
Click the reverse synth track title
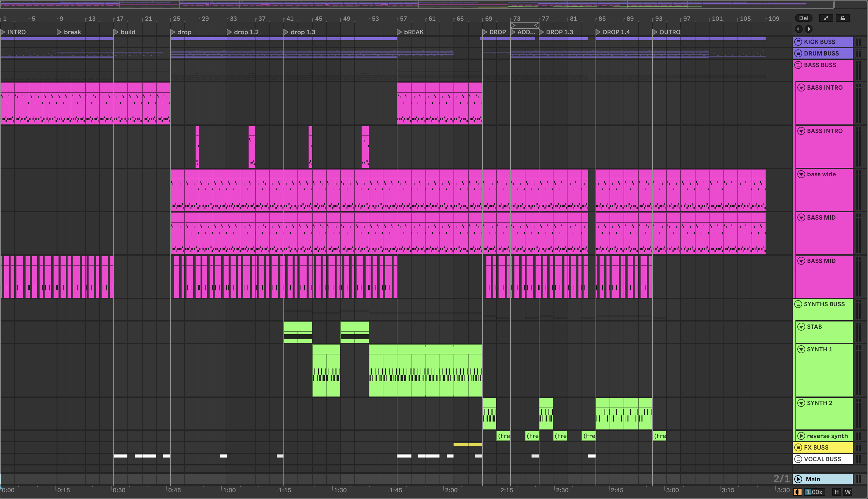pyautogui.click(x=827, y=436)
